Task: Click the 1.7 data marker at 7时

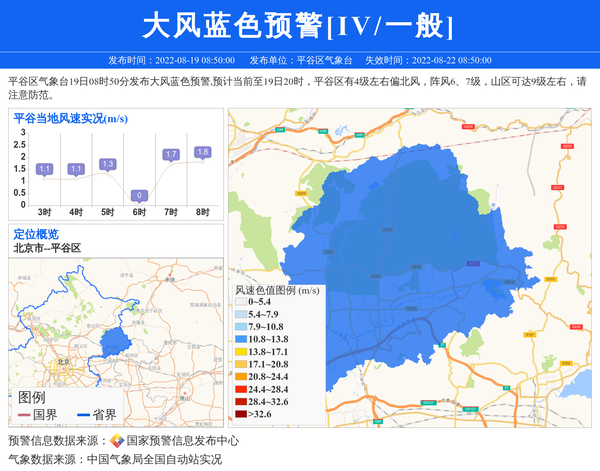Action: [171, 155]
